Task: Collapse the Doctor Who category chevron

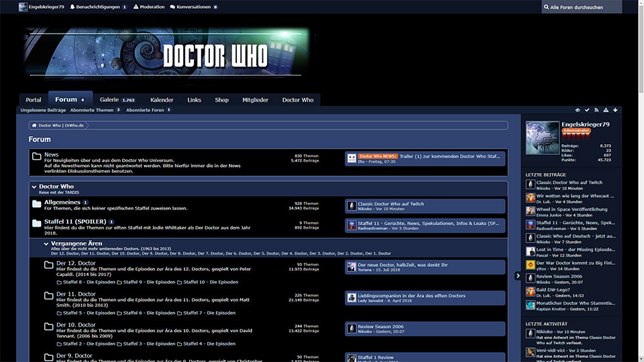Action: [34, 187]
